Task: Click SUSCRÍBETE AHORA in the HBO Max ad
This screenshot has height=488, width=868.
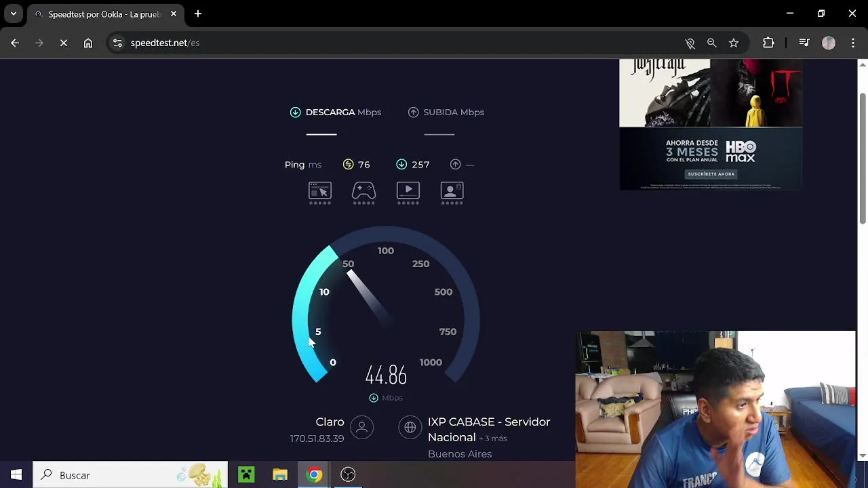Action: (x=711, y=174)
